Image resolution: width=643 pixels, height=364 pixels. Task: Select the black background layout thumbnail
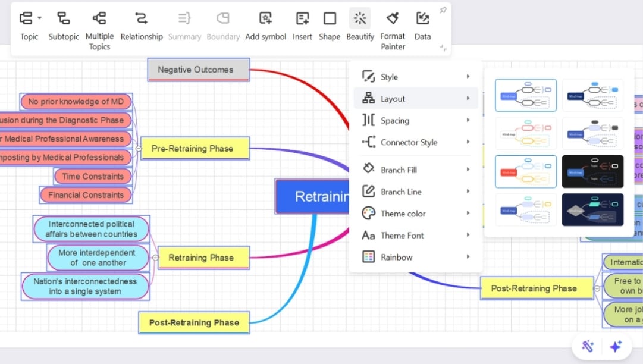pos(592,172)
